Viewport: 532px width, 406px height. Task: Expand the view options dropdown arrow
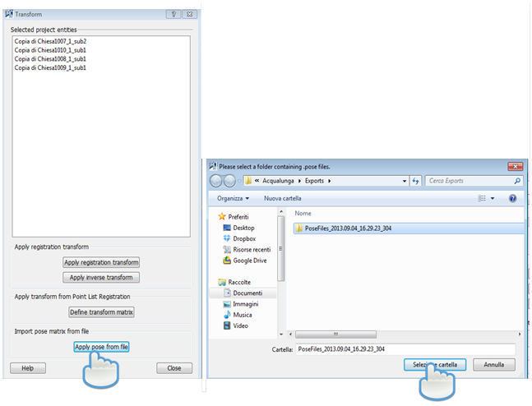[x=493, y=198]
